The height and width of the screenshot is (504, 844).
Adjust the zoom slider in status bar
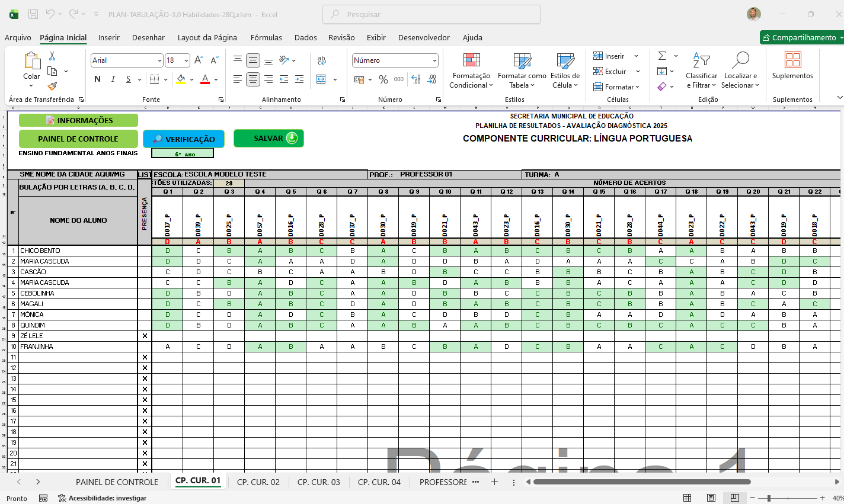[x=769, y=498]
